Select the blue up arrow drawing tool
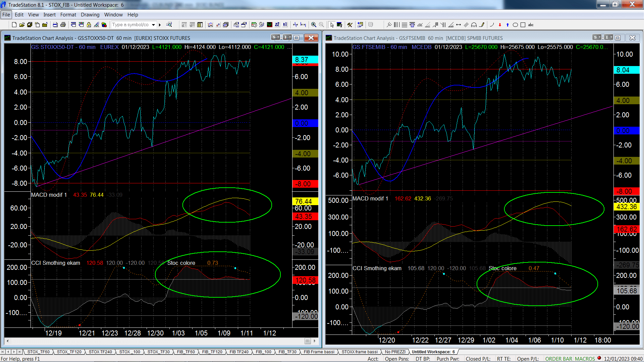 point(507,25)
